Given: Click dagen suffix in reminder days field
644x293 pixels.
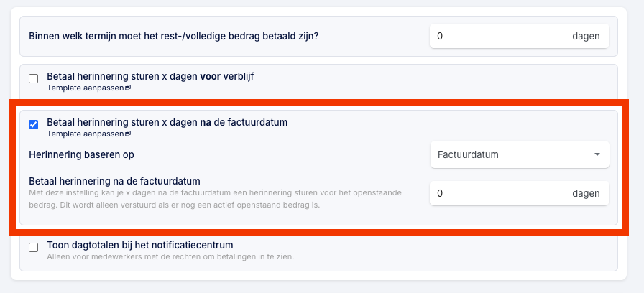Looking at the screenshot, I should 586,193.
